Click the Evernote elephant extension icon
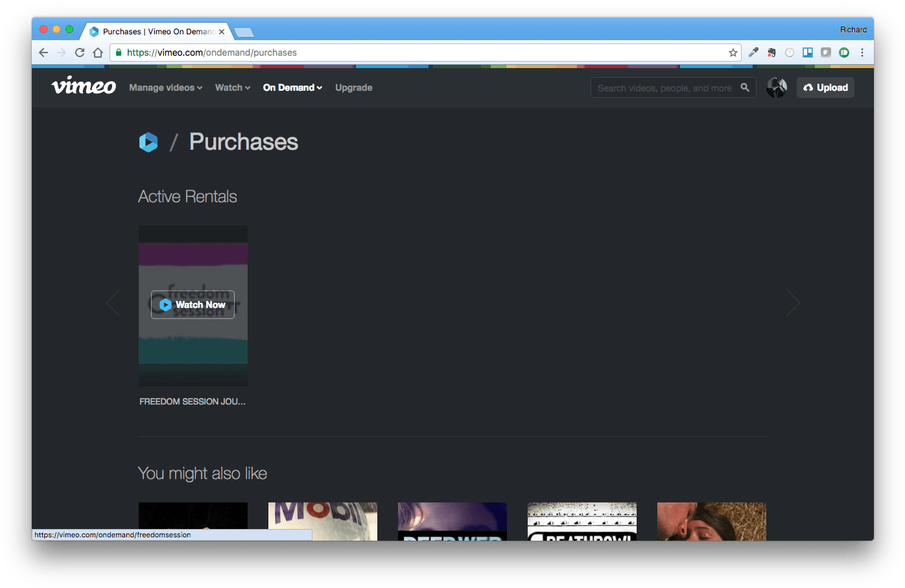Screen dimensions: 905x588 click(771, 53)
